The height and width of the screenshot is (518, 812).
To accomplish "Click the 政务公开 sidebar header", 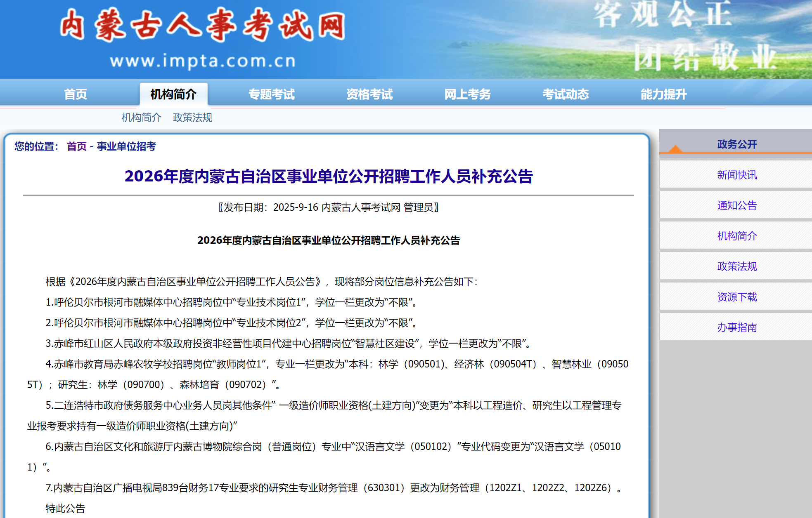I will pos(737,144).
